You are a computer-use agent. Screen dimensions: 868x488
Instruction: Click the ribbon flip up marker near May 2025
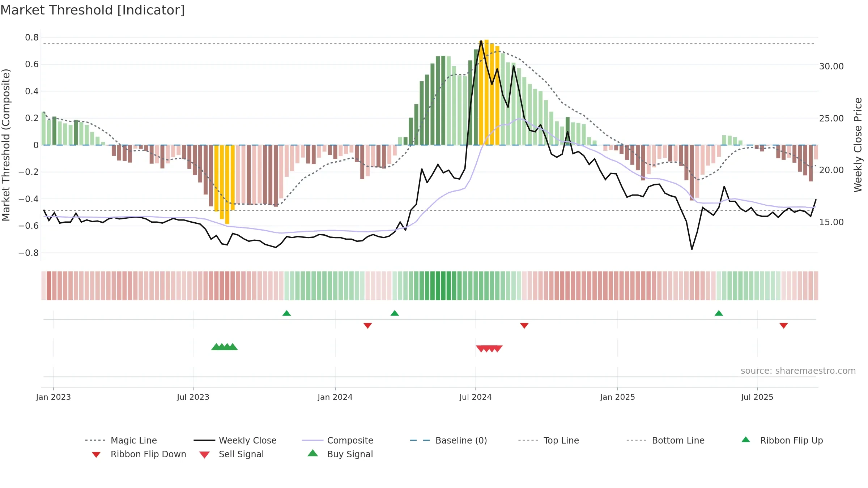tap(719, 313)
